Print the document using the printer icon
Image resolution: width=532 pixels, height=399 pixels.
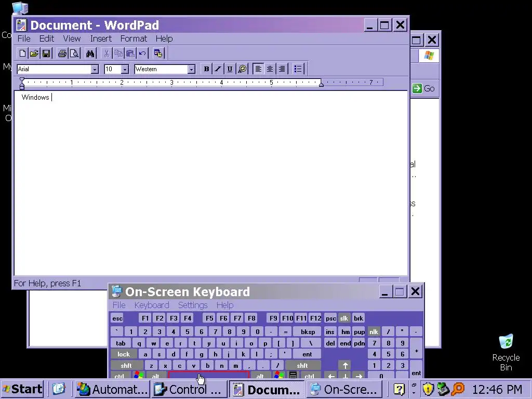tap(62, 54)
